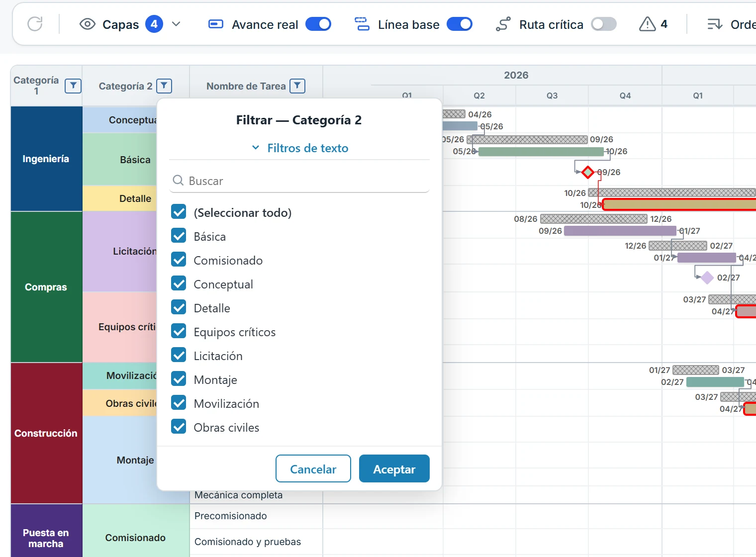Uncheck the Conceptual checkbox
Image resolution: width=756 pixels, height=557 pixels.
179,283
